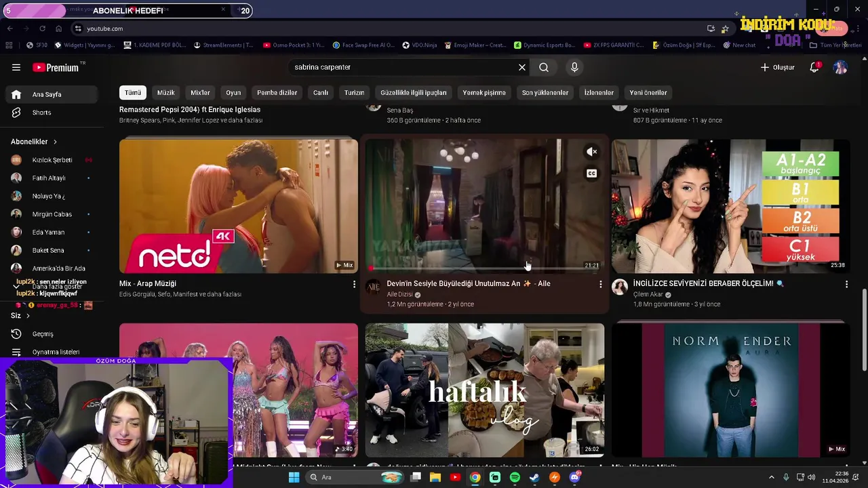Viewport: 868px width, 488px height.
Task: Open the Buket Sena subscription channel
Action: [53, 250]
